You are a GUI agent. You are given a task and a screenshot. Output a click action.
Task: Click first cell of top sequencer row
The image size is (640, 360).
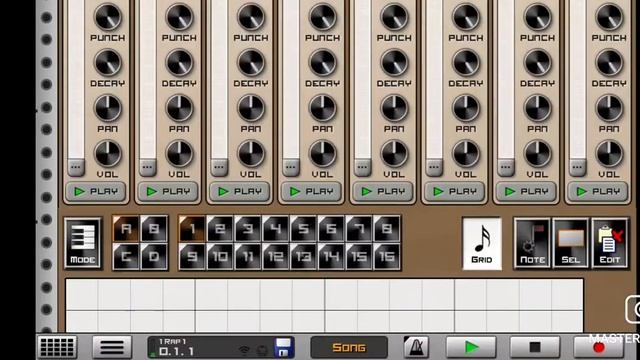[x=82, y=295]
